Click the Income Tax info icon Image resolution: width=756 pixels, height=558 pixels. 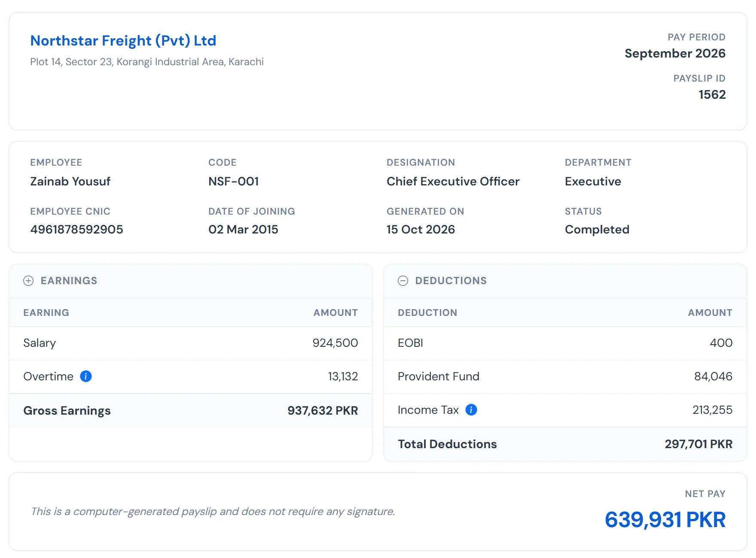tap(471, 410)
